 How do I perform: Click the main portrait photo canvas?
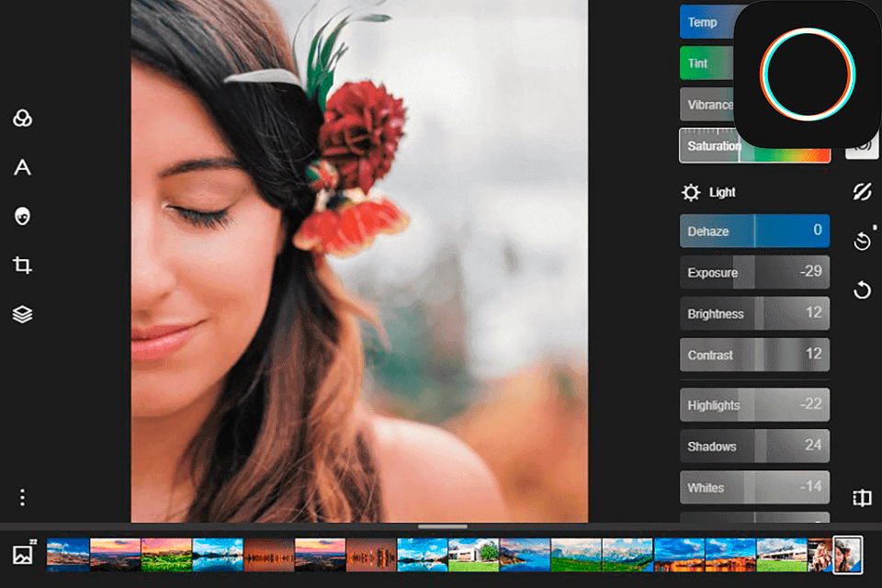359,261
